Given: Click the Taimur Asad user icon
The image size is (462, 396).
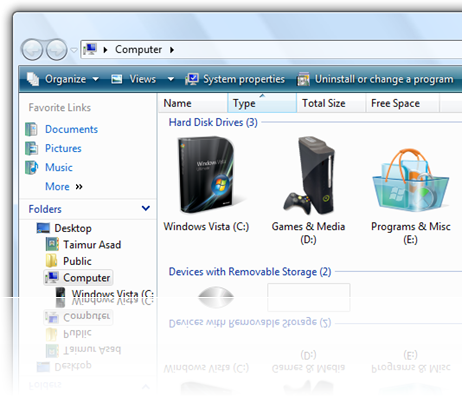Looking at the screenshot, I should point(52,244).
